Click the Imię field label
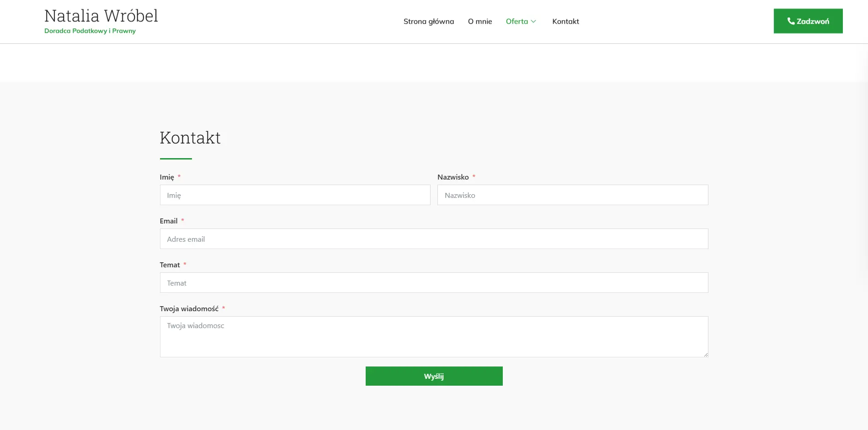Screen dimensions: 868x430 pos(167,177)
